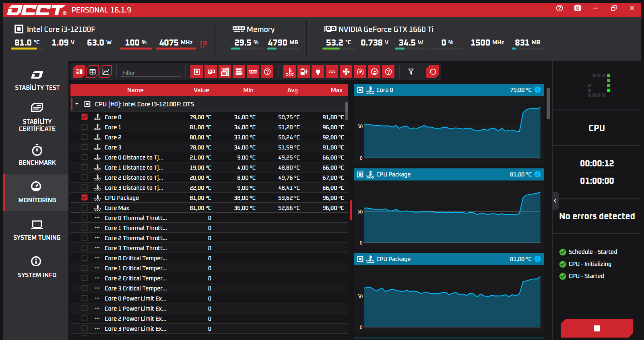Click the Core 0 graph header bar
Viewport: 644px width, 340px height.
tap(449, 90)
